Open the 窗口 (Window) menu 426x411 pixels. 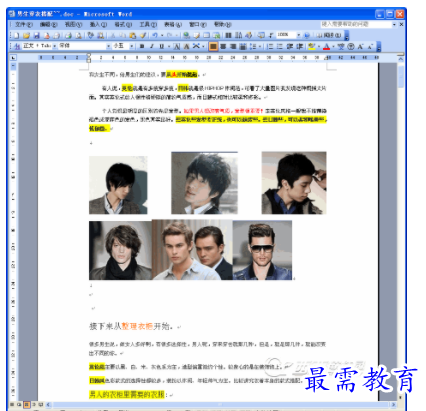(x=198, y=24)
